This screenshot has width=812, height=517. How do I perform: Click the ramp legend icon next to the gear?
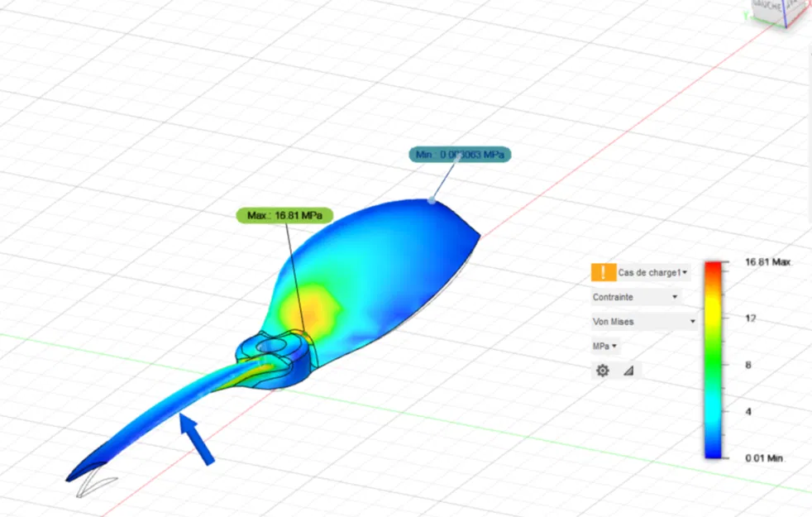(628, 370)
